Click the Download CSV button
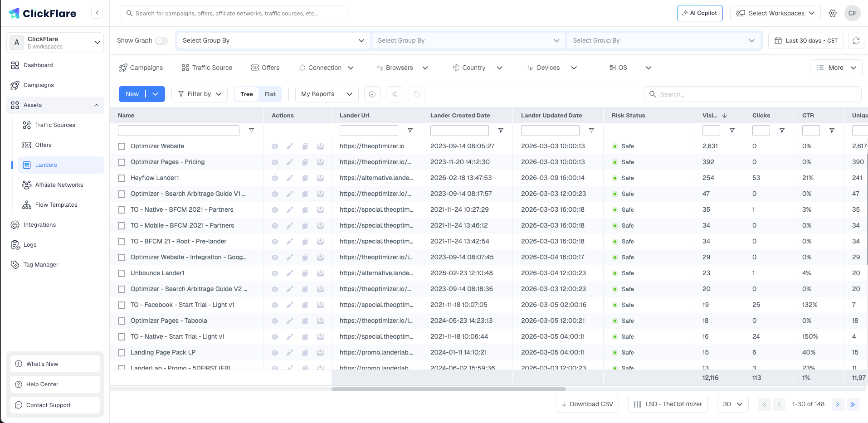The width and height of the screenshot is (868, 423). [587, 404]
